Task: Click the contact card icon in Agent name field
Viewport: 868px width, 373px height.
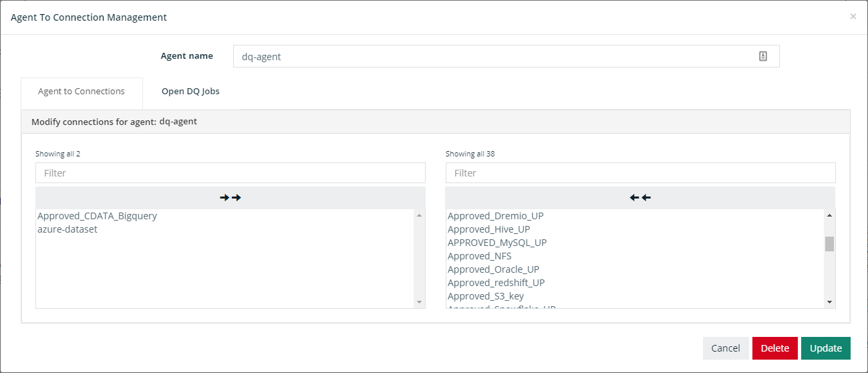Action: pos(763,57)
